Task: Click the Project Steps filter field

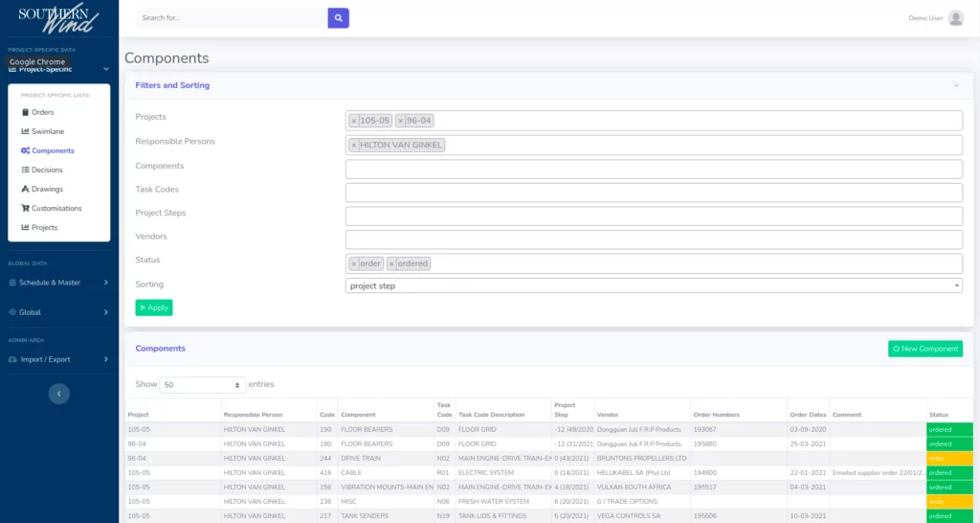Action: (x=654, y=216)
